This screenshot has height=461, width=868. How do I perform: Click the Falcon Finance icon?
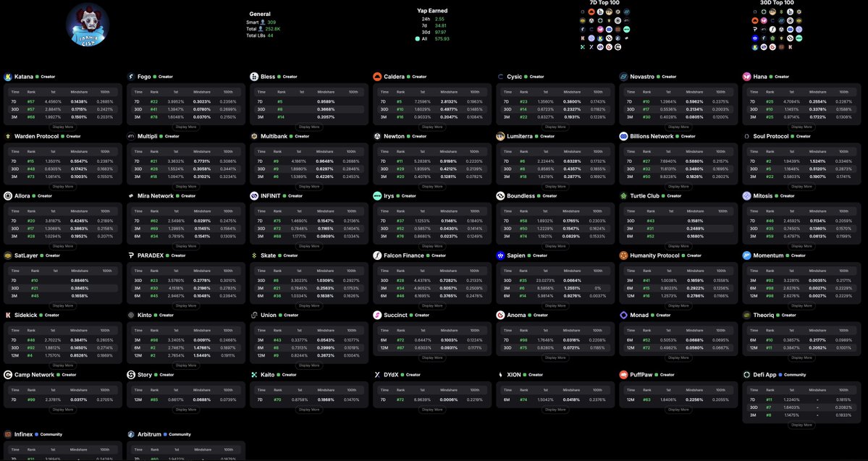[x=378, y=255]
